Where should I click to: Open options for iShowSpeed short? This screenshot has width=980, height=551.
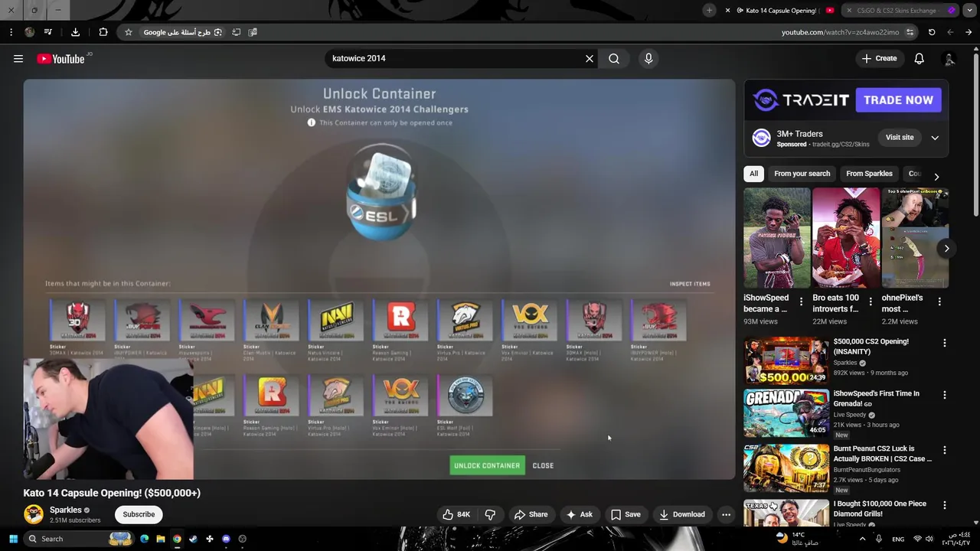801,302
